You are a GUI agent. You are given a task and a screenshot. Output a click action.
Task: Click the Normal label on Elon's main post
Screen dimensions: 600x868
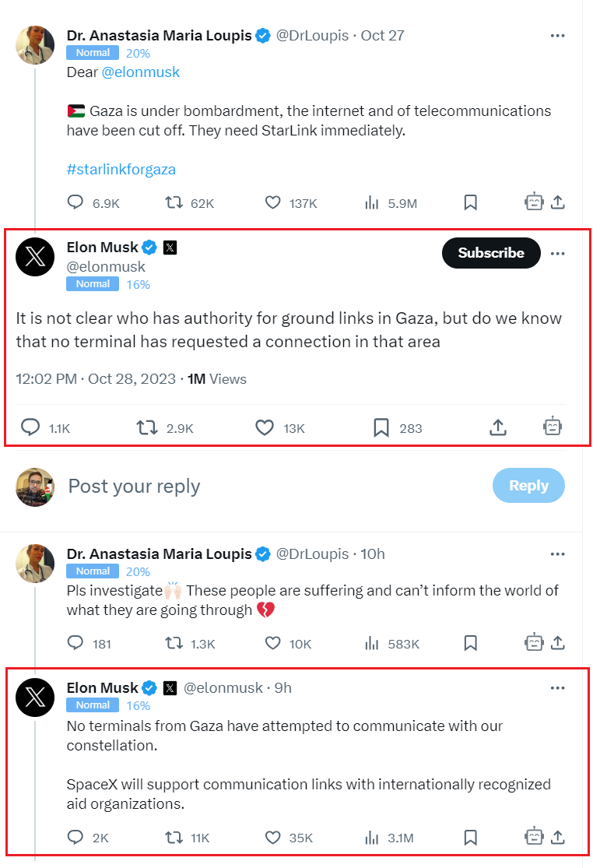click(x=93, y=284)
